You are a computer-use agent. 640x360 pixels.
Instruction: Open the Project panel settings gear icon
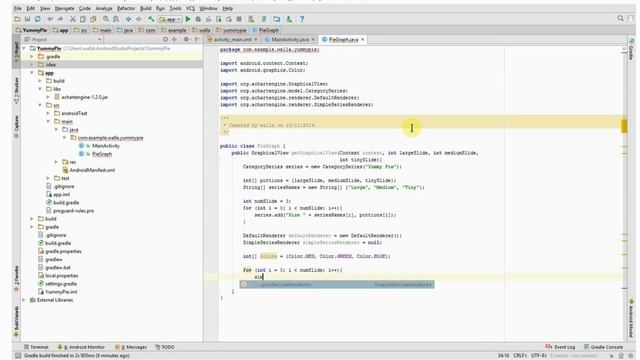[x=186, y=40]
